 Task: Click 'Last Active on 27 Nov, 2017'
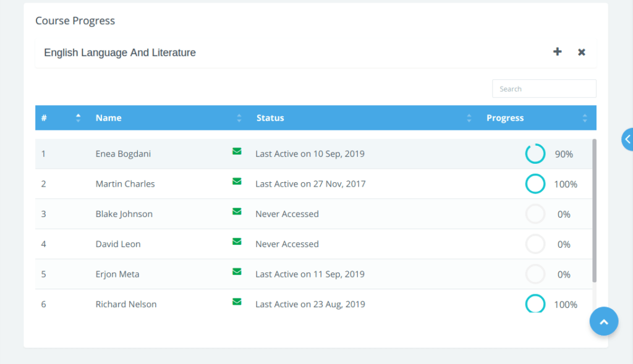click(x=310, y=184)
